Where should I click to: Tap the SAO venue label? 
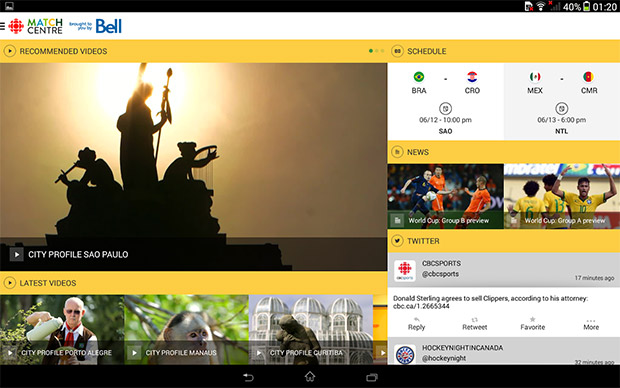pos(445,131)
